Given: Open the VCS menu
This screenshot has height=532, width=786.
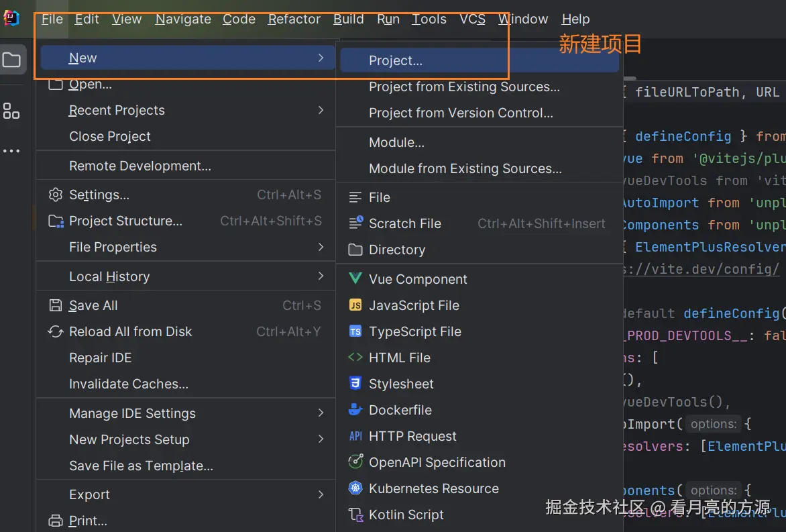Looking at the screenshot, I should 472,19.
